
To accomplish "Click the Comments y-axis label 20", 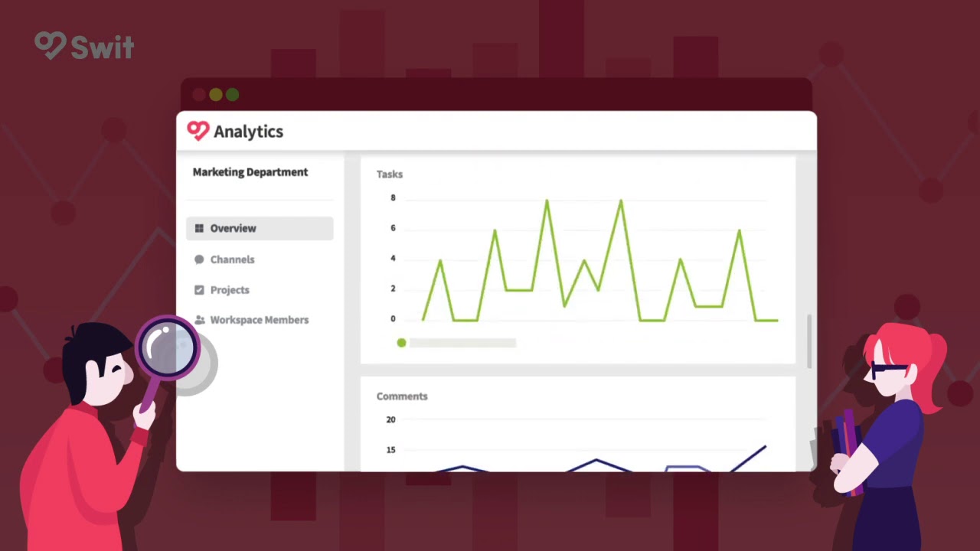I will click(x=390, y=420).
